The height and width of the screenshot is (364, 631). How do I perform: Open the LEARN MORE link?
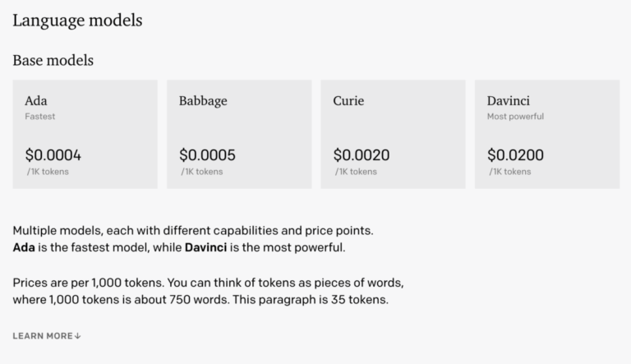point(47,336)
